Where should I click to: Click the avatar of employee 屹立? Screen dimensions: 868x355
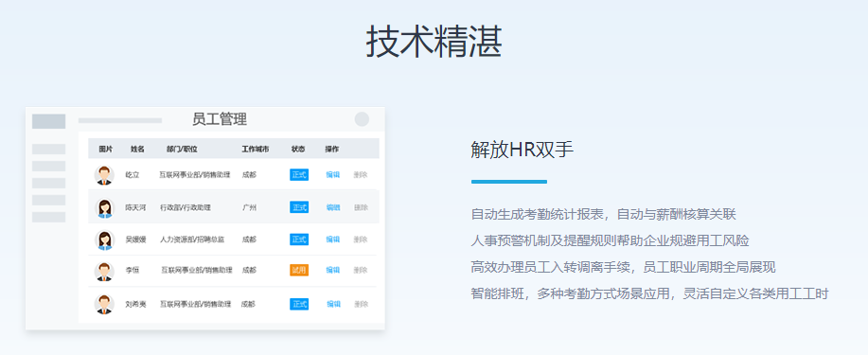104,175
